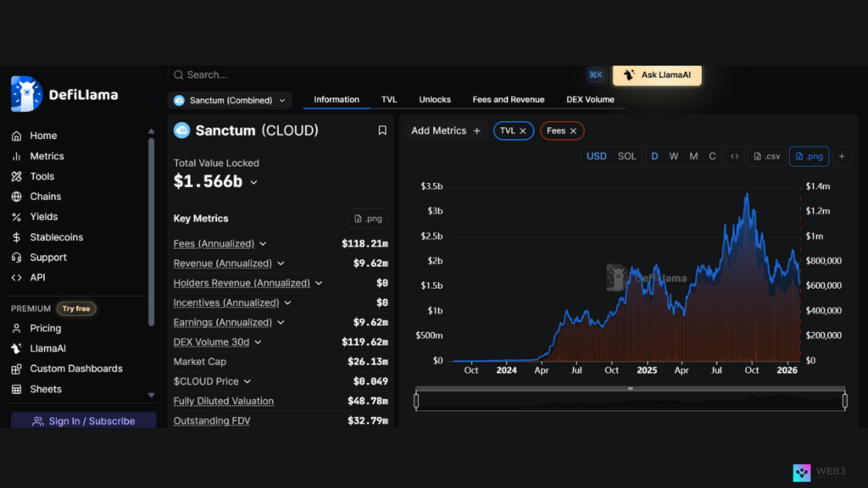The image size is (868, 488).
Task: Remove the Fees metric chip
Action: pos(573,130)
